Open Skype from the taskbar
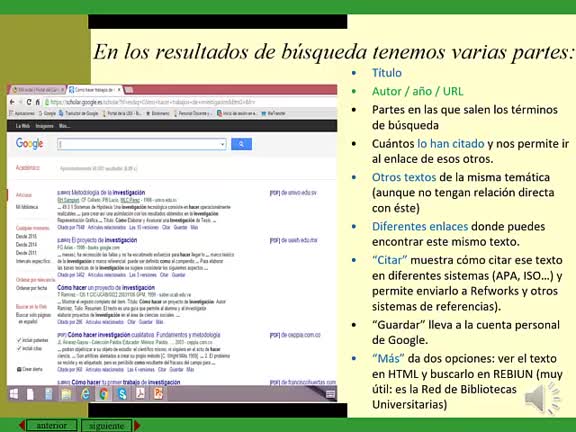This screenshot has height=432, width=576. click(122, 394)
